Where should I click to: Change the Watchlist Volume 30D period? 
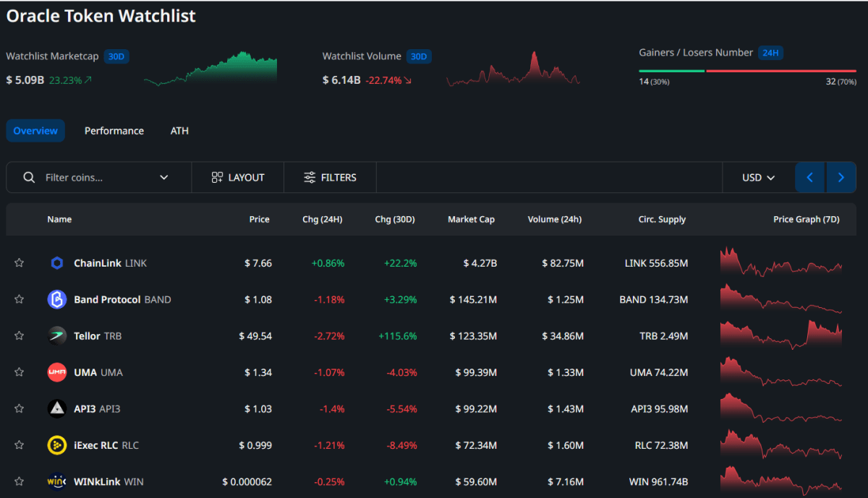click(x=419, y=56)
